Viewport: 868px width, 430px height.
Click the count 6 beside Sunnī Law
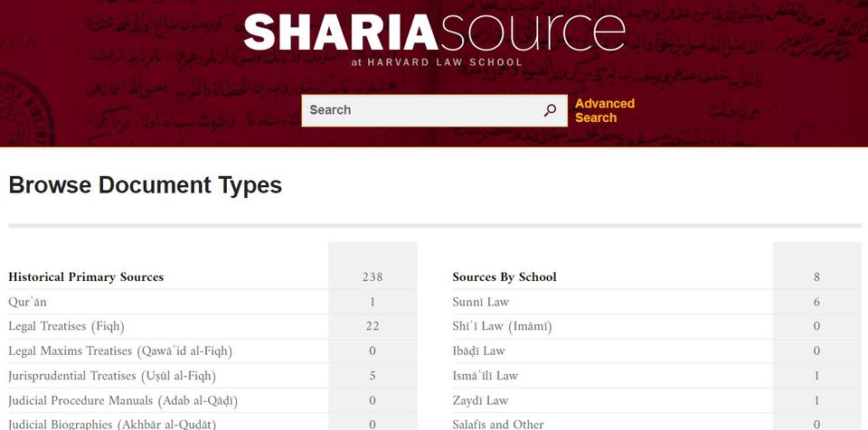[816, 302]
